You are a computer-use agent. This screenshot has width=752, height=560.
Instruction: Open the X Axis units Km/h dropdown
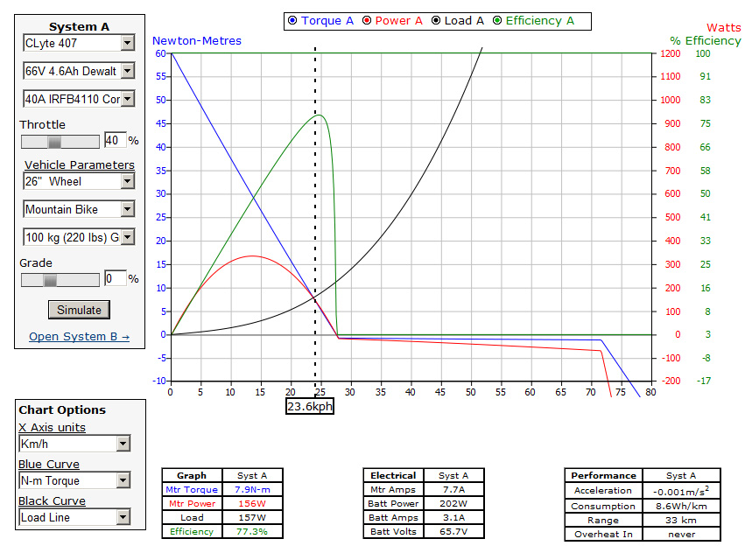[x=74, y=444]
